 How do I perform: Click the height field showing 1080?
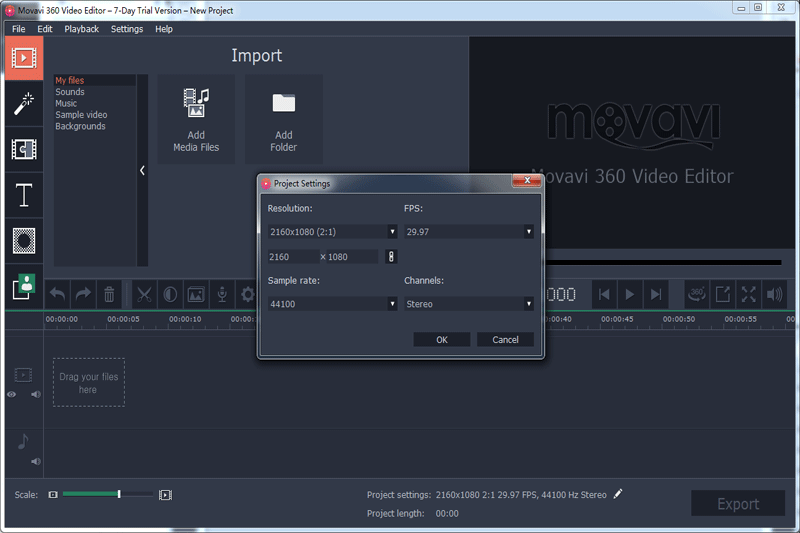pos(353,257)
